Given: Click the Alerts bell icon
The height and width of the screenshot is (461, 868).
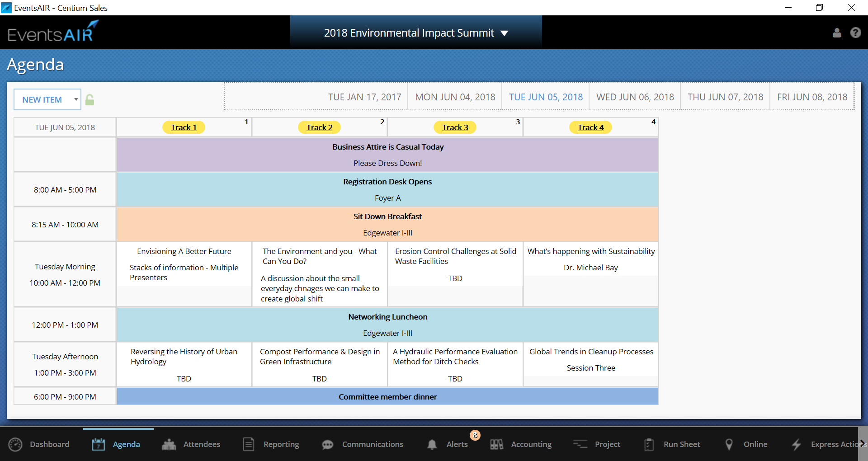Looking at the screenshot, I should pos(432,445).
